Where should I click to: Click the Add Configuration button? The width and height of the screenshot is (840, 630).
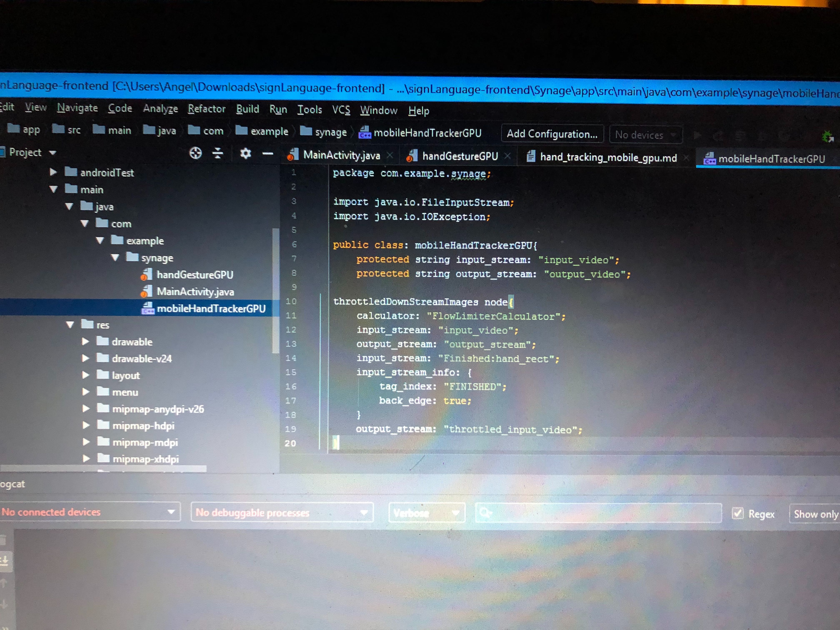click(552, 134)
